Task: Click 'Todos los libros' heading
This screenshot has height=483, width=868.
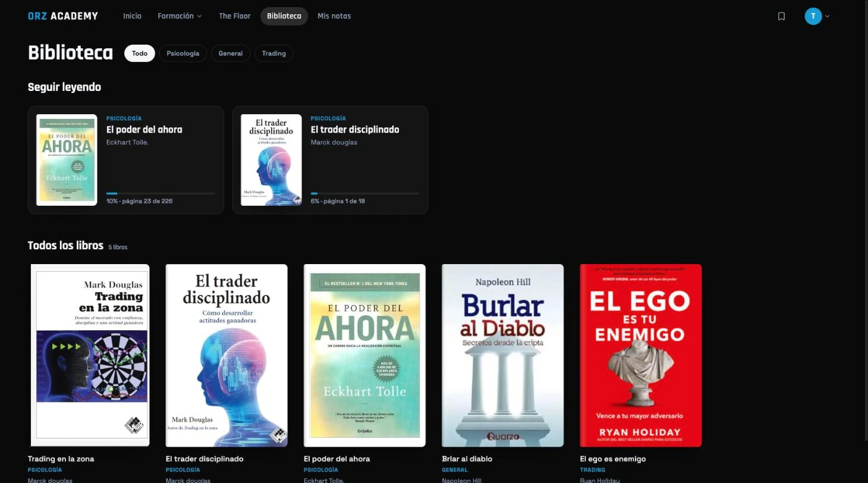Action: pyautogui.click(x=65, y=245)
